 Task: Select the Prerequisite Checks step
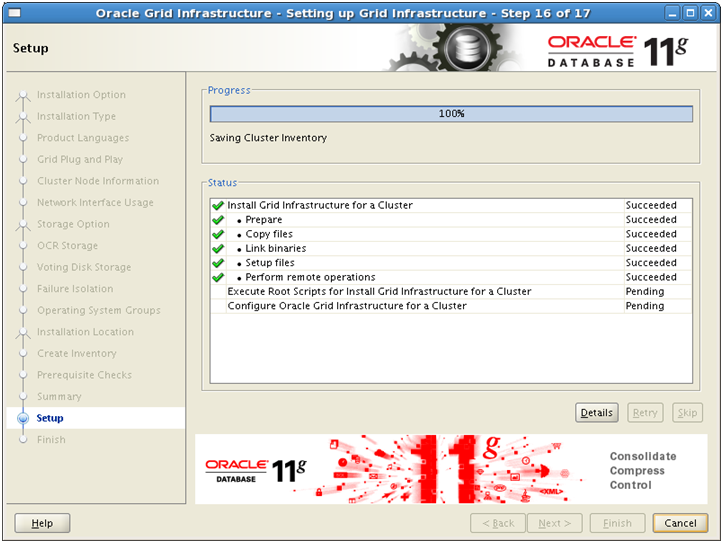click(x=84, y=375)
